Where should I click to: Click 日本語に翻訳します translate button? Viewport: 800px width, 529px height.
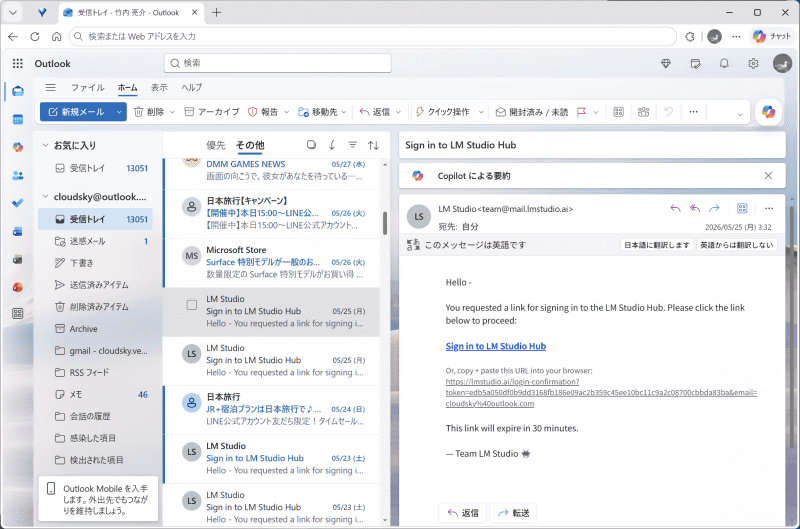pos(657,245)
